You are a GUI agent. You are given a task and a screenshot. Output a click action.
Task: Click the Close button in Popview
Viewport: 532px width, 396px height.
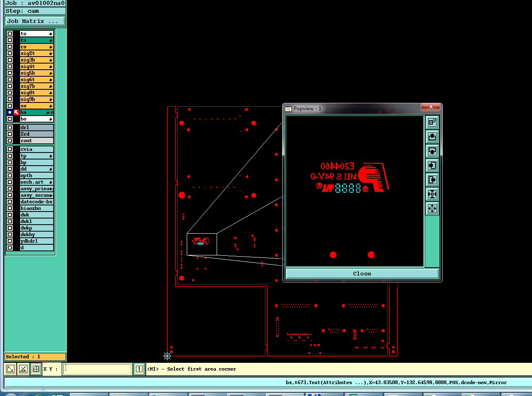click(362, 273)
